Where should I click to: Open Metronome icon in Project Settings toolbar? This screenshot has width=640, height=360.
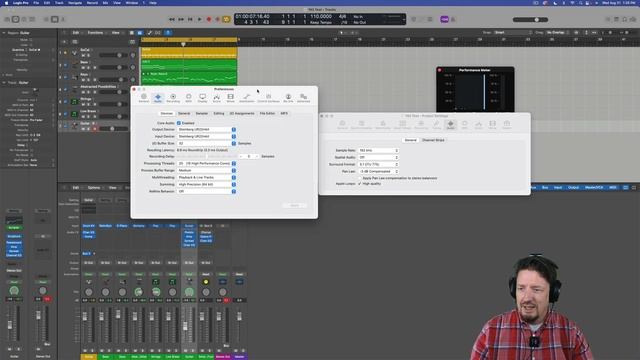[x=383, y=124]
